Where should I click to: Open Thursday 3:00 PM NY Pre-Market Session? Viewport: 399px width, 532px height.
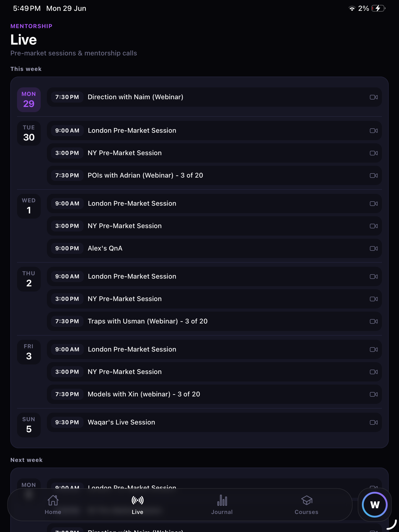click(214, 299)
